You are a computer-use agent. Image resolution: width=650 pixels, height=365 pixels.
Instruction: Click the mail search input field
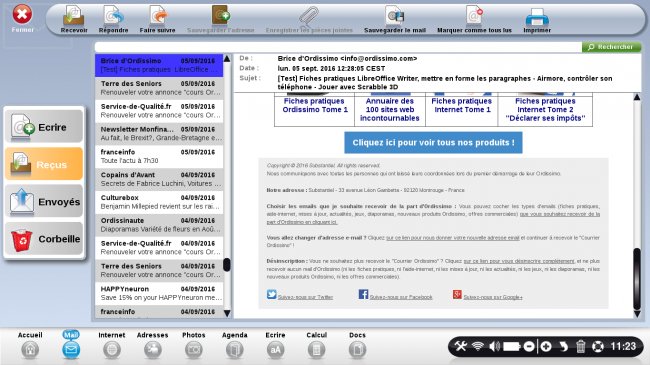pyautogui.click(x=338, y=47)
